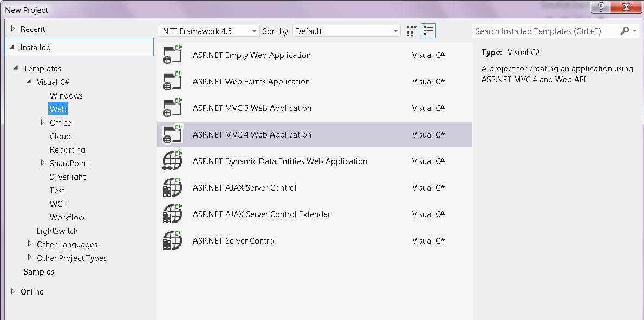Open the Online section
This screenshot has height=320, width=644.
[32, 292]
